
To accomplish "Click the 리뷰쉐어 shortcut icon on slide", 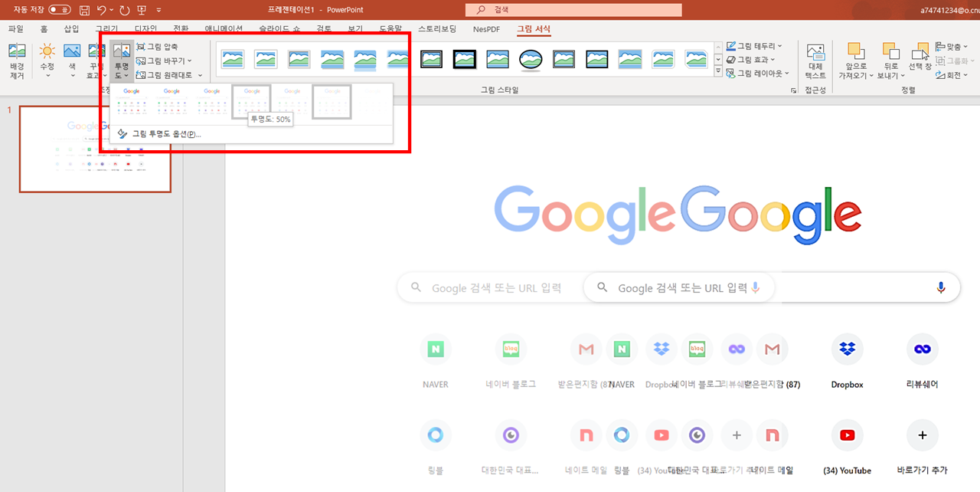I will tap(922, 349).
